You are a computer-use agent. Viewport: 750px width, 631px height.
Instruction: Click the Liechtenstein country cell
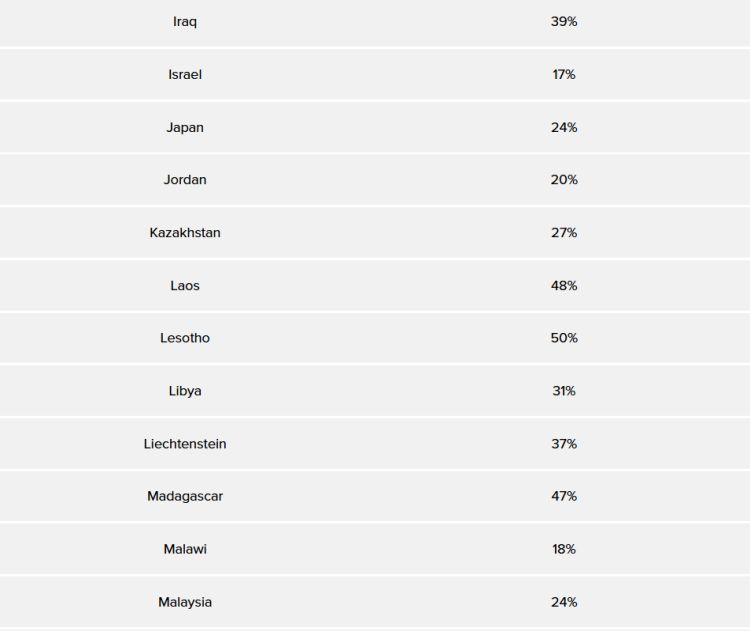[x=185, y=444]
